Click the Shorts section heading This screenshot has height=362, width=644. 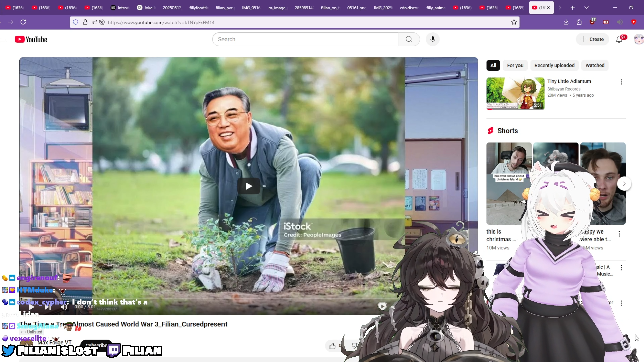pos(507,131)
